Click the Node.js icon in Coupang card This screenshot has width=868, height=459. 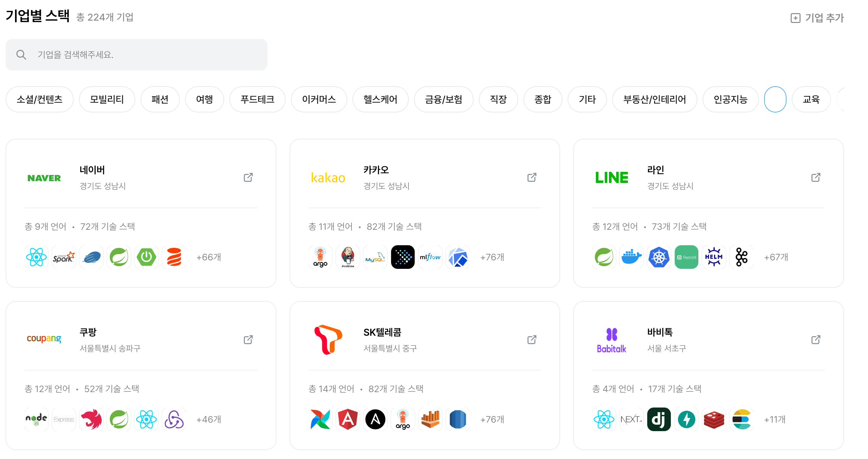coord(36,419)
